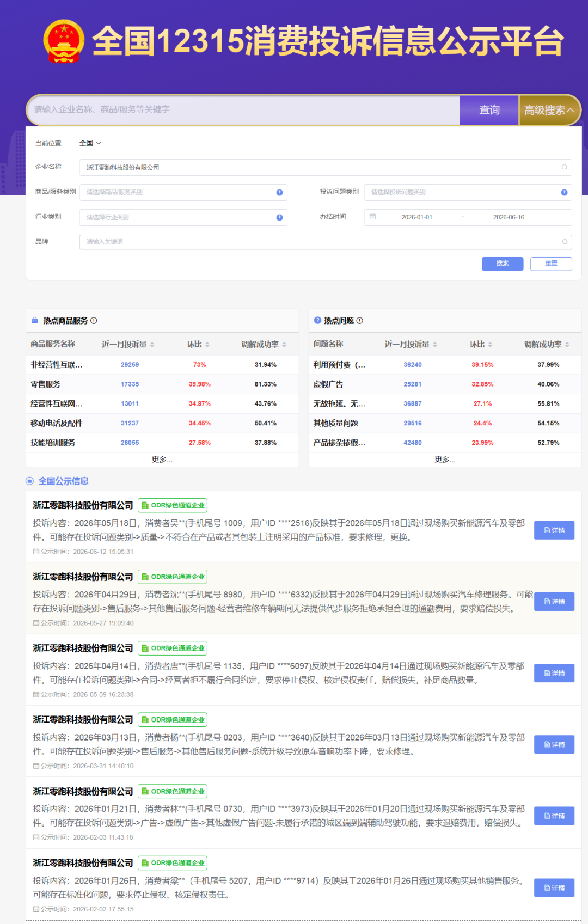
Task: Click the blue 搜索 button
Action: tap(503, 264)
